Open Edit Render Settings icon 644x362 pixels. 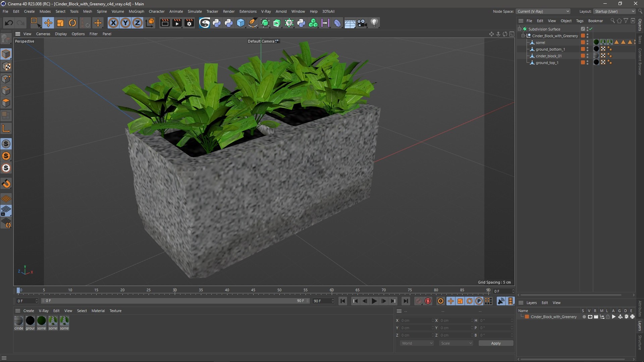point(190,23)
